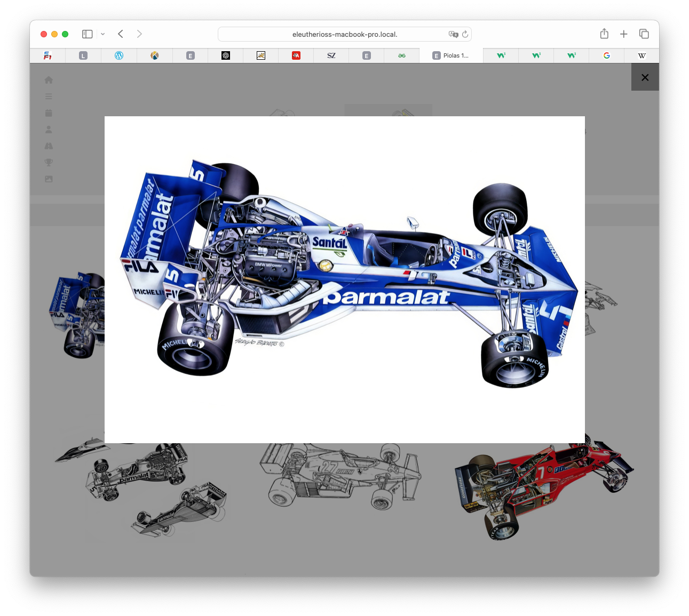This screenshot has height=616, width=689.
Task: Open the trophy icon in the sidebar
Action: coord(49,163)
